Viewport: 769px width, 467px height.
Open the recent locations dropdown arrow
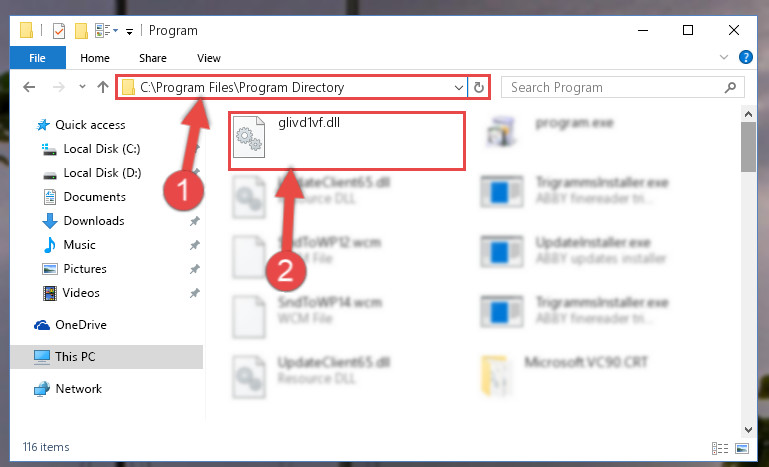(82, 87)
